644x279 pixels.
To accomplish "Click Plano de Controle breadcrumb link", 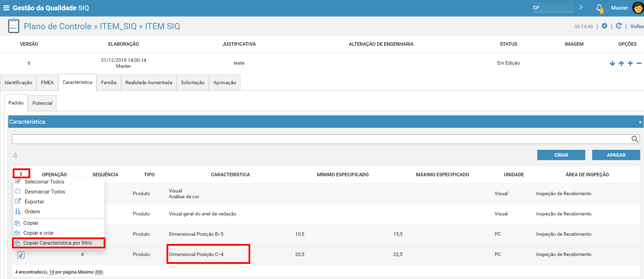I will pos(58,26).
